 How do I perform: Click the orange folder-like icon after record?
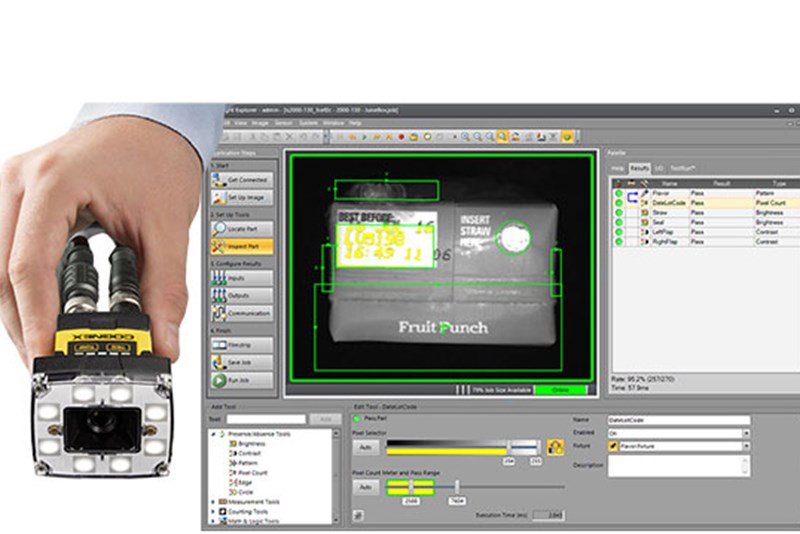pyautogui.click(x=414, y=137)
